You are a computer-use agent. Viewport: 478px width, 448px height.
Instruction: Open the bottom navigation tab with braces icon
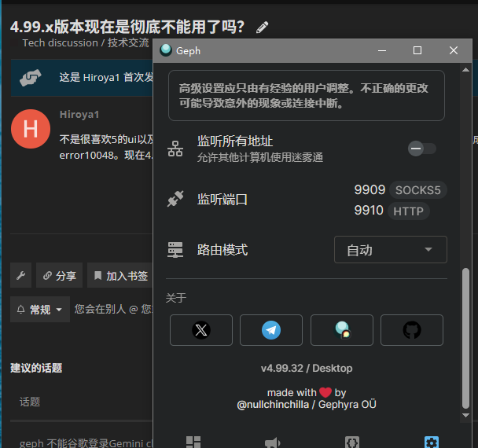[x=351, y=442]
